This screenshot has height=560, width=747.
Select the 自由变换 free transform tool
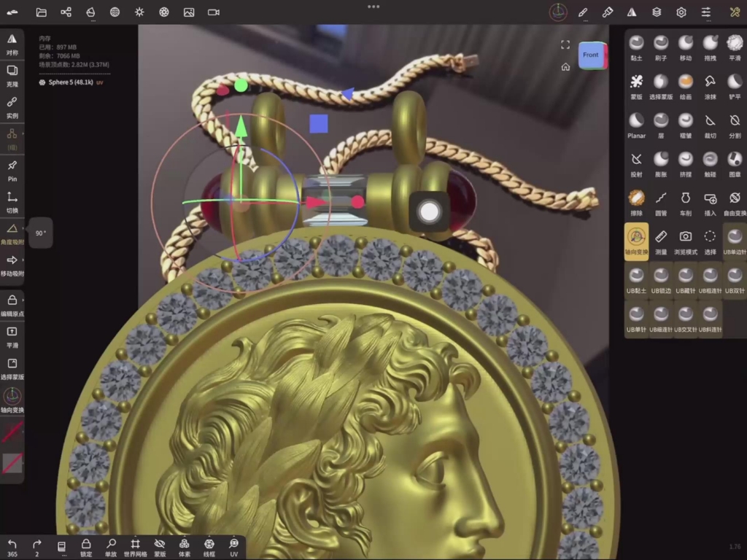pos(735,203)
